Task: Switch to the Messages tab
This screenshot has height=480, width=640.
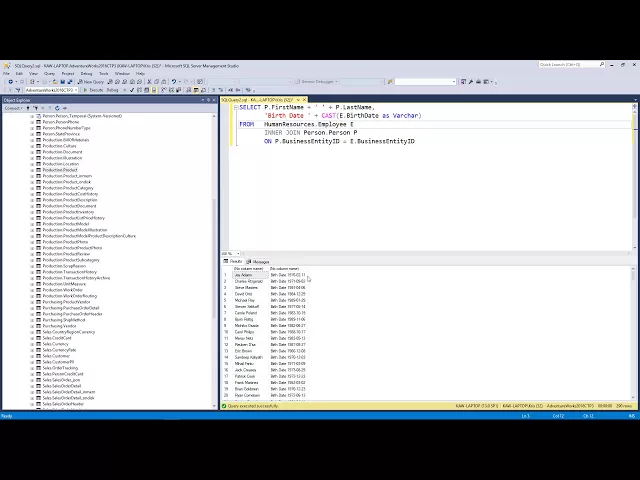Action: (259, 261)
